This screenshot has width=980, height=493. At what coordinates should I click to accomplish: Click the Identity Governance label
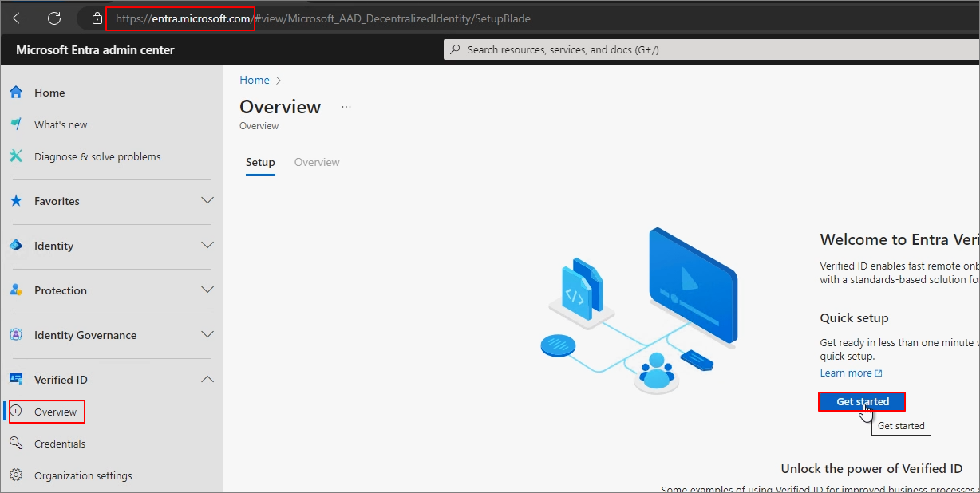(x=85, y=335)
